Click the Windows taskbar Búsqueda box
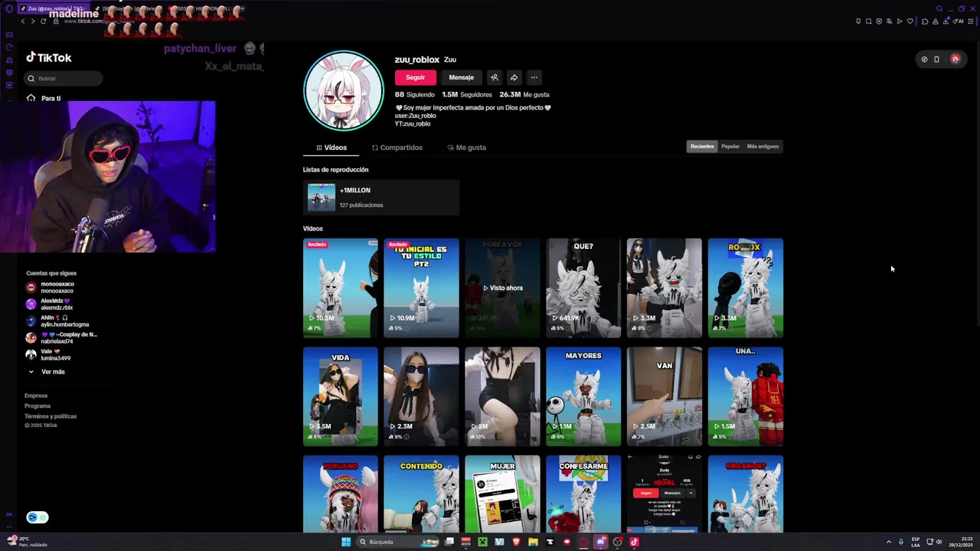 point(398,542)
